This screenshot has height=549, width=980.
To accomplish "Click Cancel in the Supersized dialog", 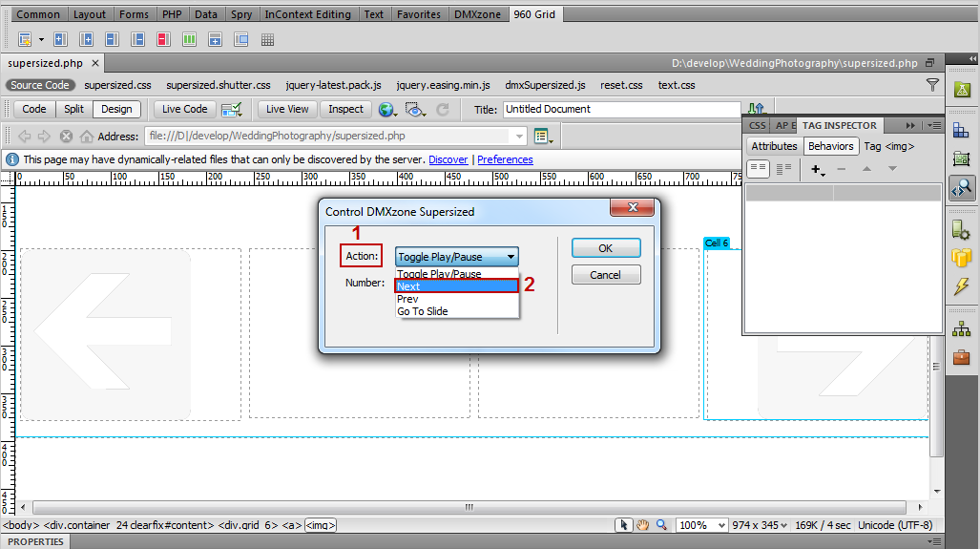I will coord(606,275).
